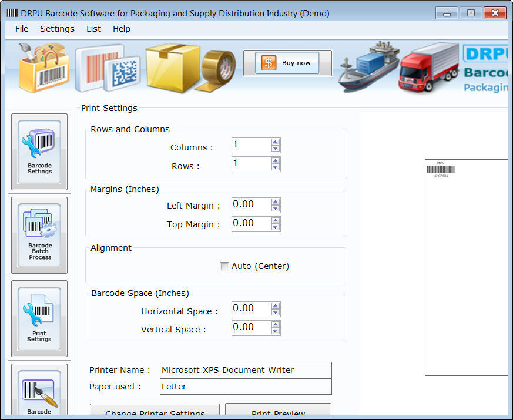Select the Print Settings sidebar icon

point(39,318)
